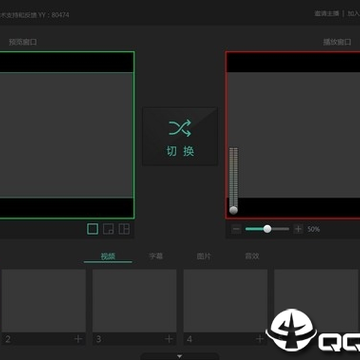Select the single-window layout icon
Viewport: 360px width, 360px height.
[x=93, y=229]
